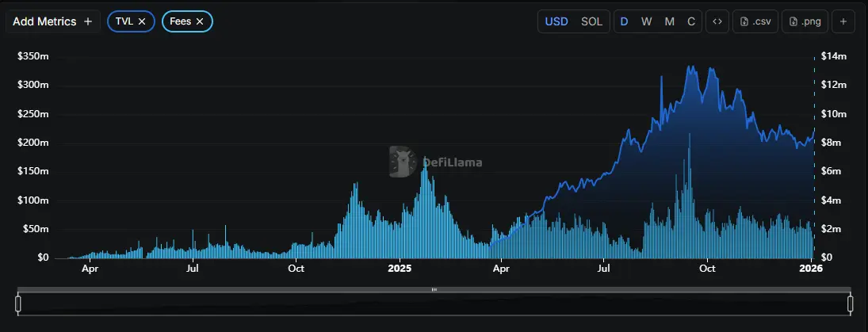Click the plus icon at far right
The height and width of the screenshot is (332, 868).
pyautogui.click(x=843, y=21)
